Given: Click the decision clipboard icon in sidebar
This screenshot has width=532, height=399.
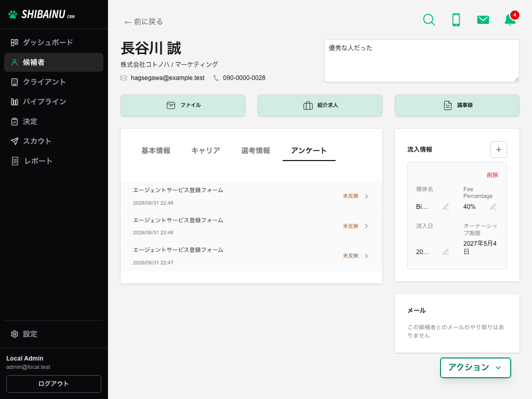Looking at the screenshot, I should point(14,122).
